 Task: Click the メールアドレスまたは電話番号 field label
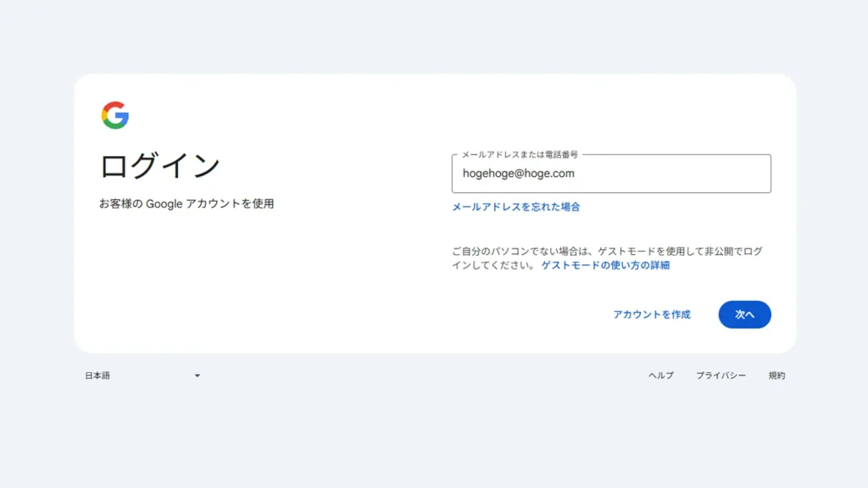click(520, 155)
